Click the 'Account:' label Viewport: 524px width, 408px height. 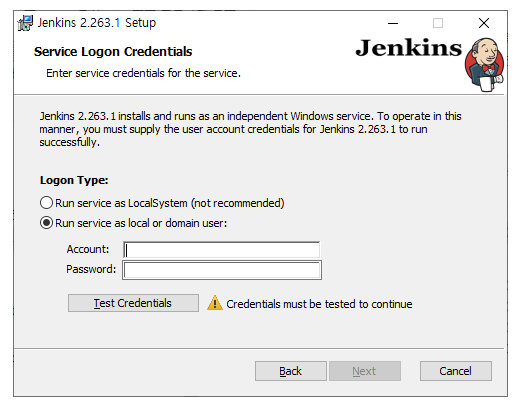coord(88,249)
